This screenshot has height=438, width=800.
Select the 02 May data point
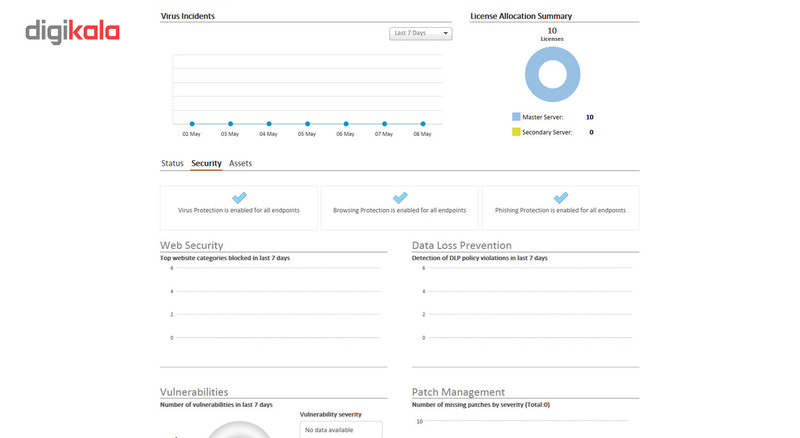pyautogui.click(x=192, y=124)
